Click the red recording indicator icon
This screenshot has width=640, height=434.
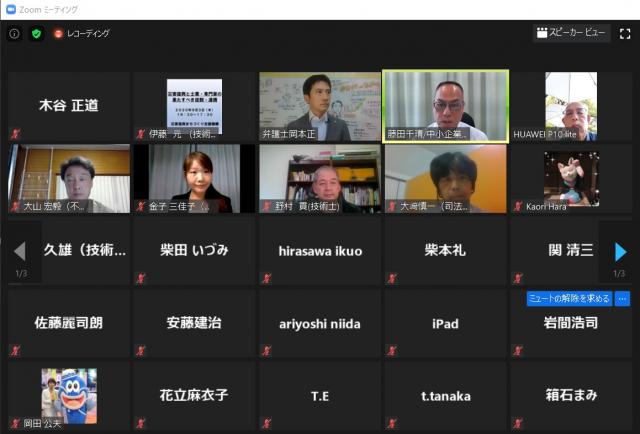tap(58, 33)
